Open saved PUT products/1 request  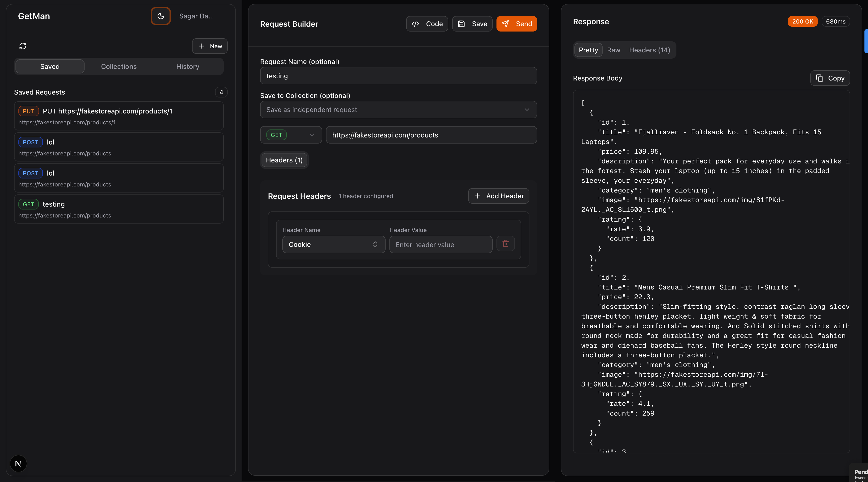point(119,116)
